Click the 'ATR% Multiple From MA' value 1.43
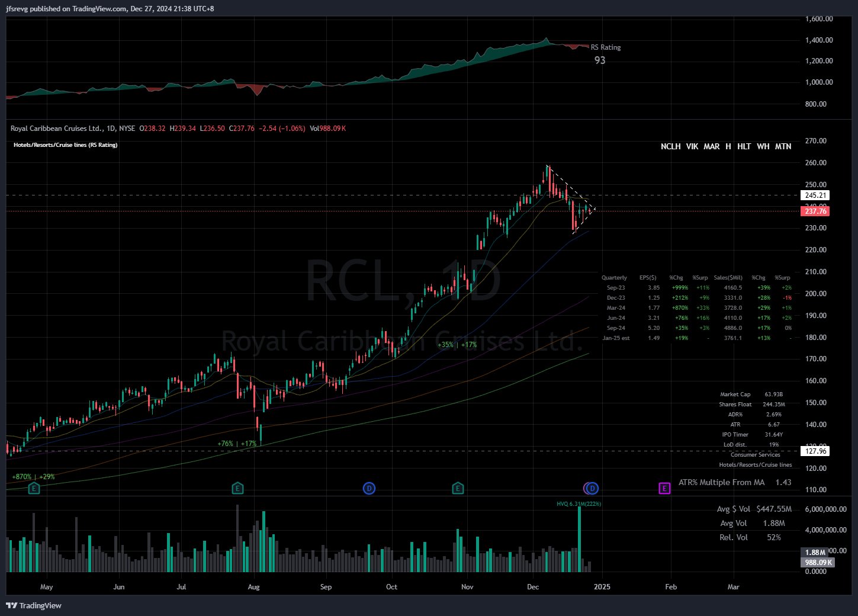Screen dimensions: 858x616 [x=783, y=483]
